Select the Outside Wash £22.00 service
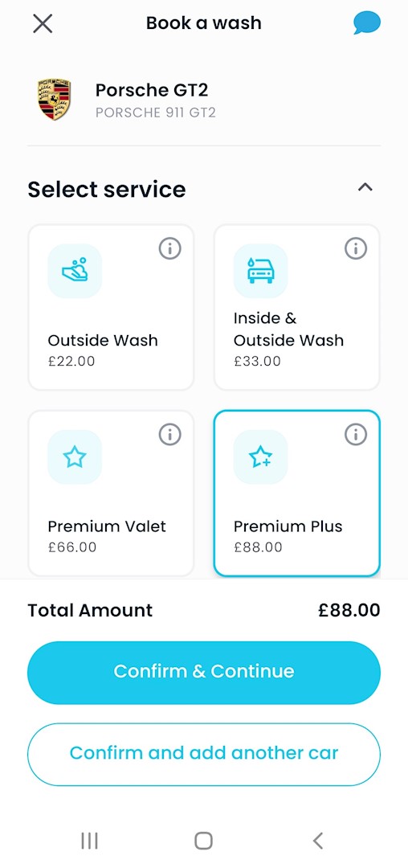408x868 pixels. [x=111, y=307]
